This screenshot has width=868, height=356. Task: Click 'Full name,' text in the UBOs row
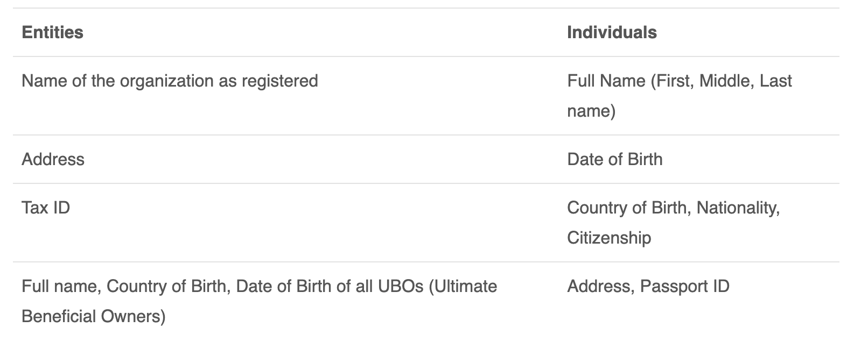click(x=61, y=286)
